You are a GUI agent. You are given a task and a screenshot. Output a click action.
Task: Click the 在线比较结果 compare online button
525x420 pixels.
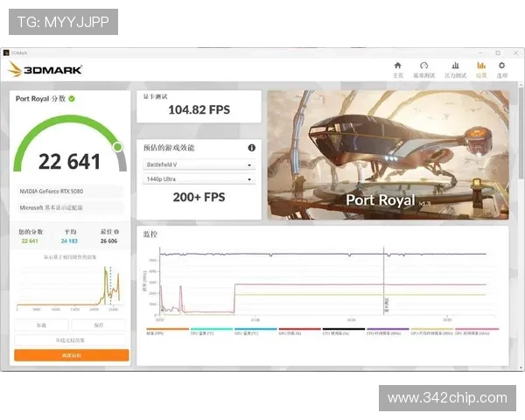tap(72, 339)
